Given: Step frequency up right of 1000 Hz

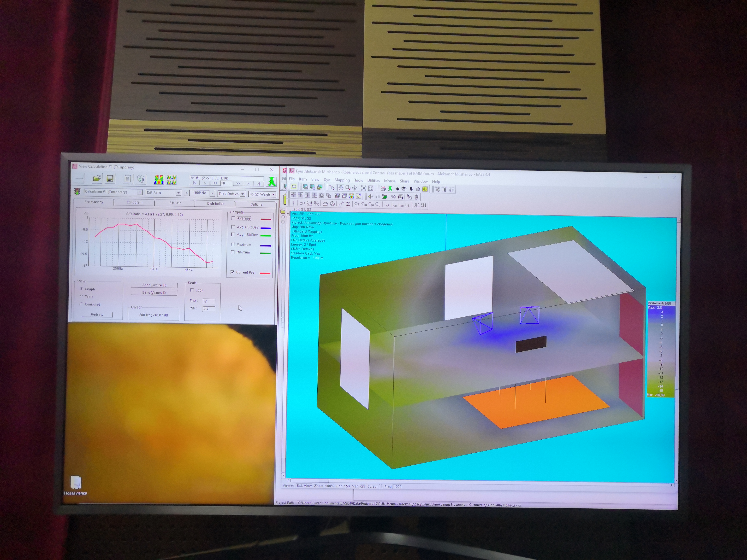Looking at the screenshot, I should pyautogui.click(x=212, y=193).
